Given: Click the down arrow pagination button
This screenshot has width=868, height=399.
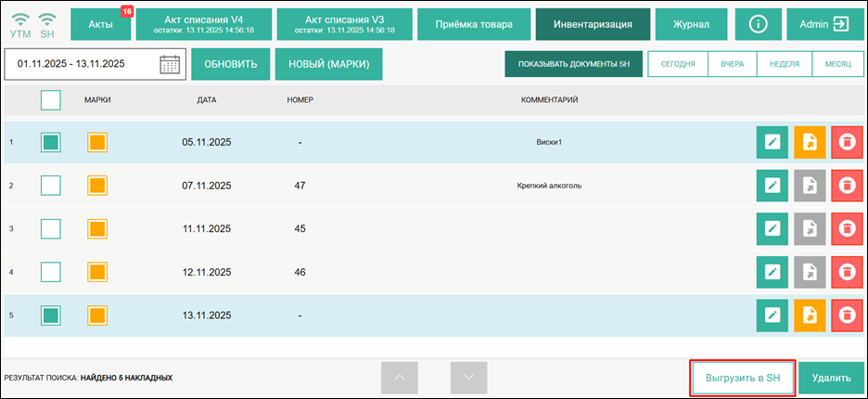Looking at the screenshot, I should [468, 378].
